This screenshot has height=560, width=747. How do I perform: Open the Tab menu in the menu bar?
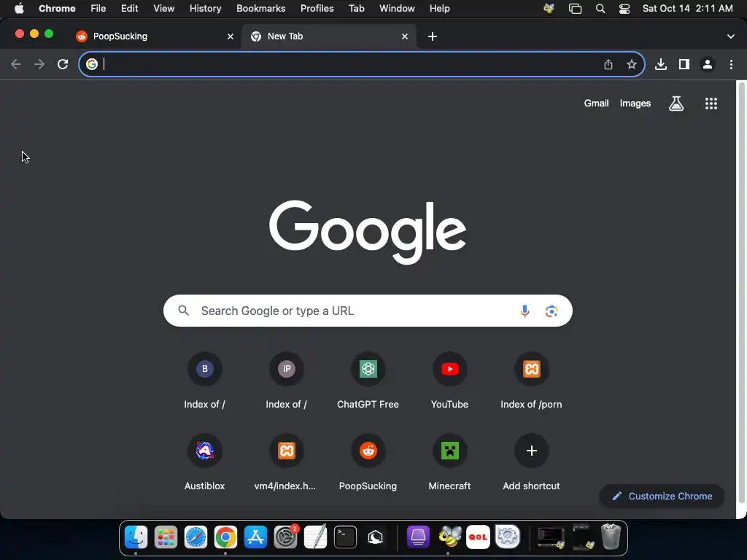tap(356, 9)
